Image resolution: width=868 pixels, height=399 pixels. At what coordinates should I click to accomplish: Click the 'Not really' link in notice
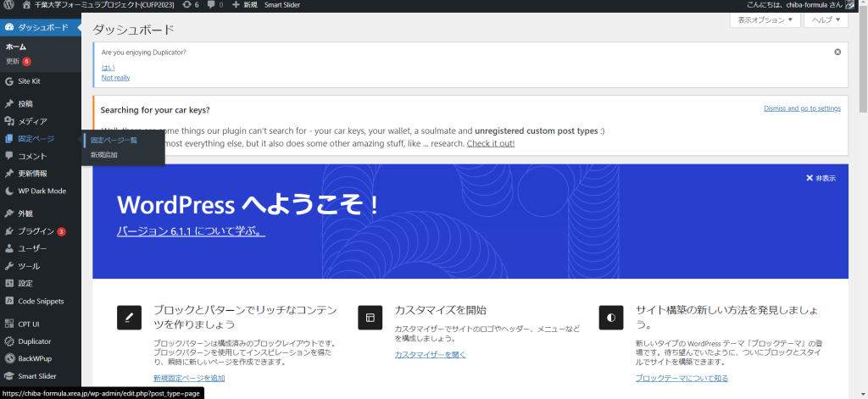[x=115, y=77]
